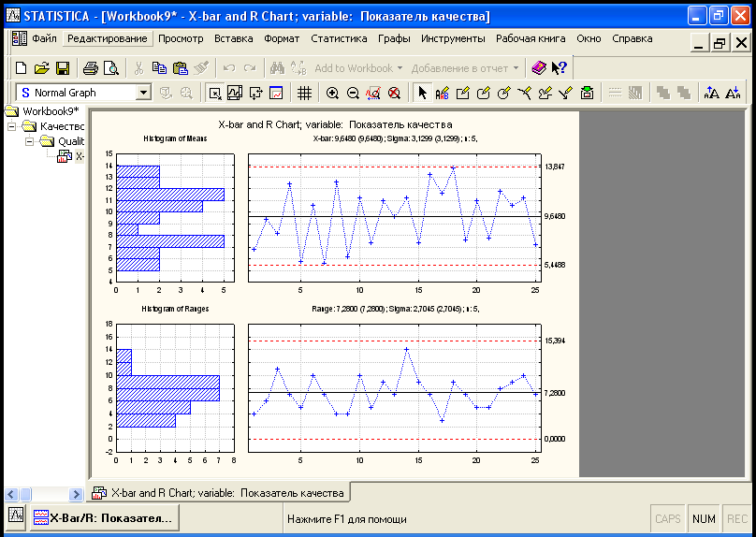The image size is (756, 537).
Task: Click the X-bar chart title text
Action: pyautogui.click(x=335, y=124)
